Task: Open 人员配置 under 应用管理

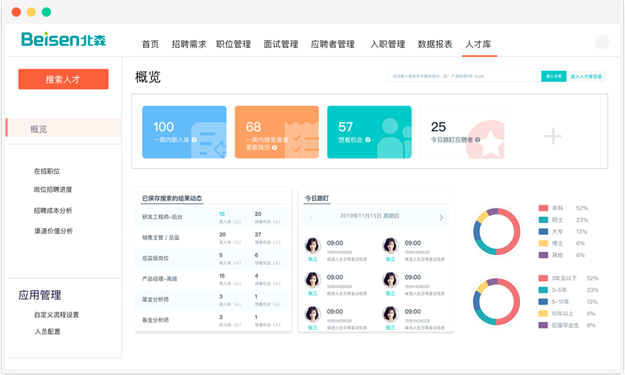Action: click(x=47, y=332)
